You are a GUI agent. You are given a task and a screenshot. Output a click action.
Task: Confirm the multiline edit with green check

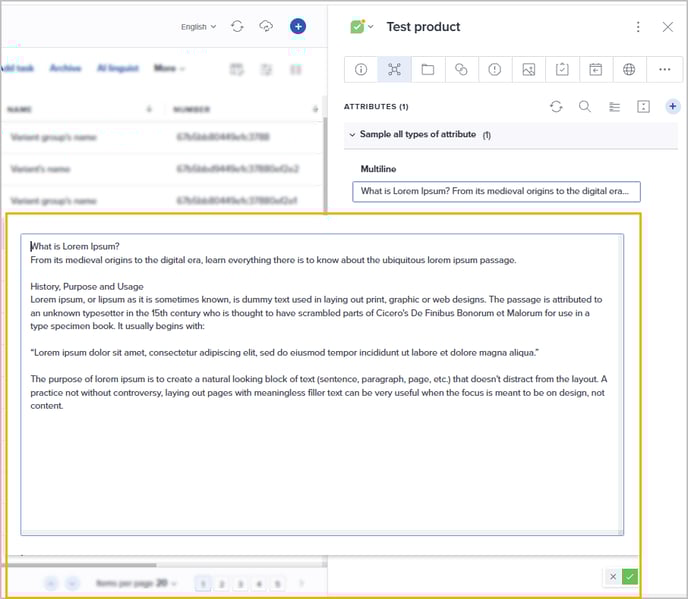click(630, 577)
